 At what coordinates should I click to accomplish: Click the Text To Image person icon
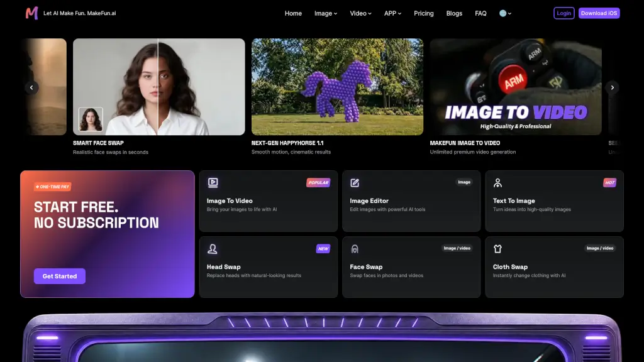tap(497, 183)
